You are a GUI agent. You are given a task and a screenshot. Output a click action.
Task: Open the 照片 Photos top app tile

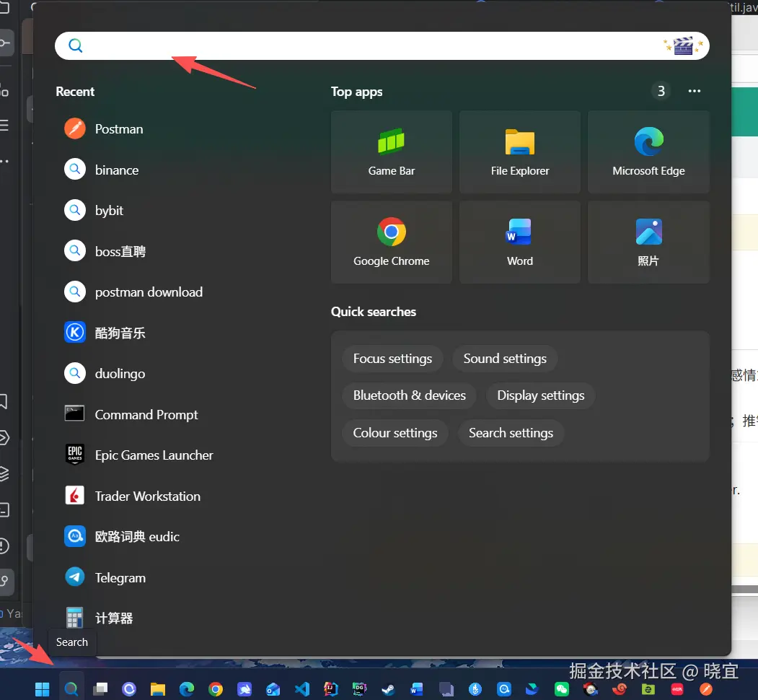click(x=648, y=242)
